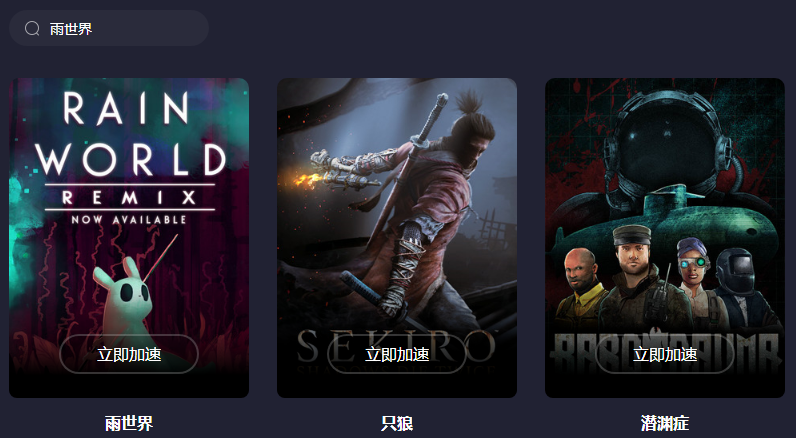This screenshot has height=438, width=796.
Task: Select the RAIN WORLD logo text on cover
Action: [130, 133]
